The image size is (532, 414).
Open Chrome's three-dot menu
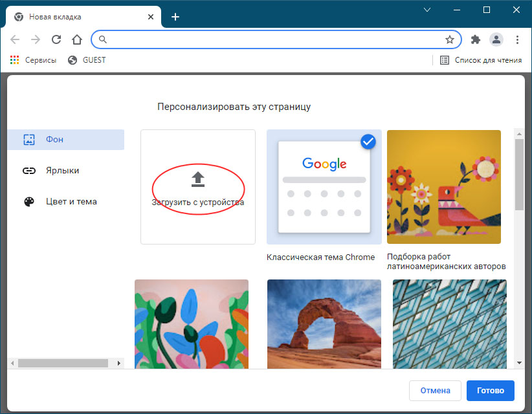point(517,39)
